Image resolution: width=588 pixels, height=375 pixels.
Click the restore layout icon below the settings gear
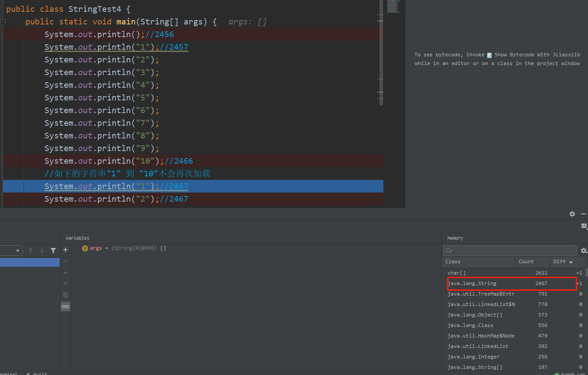click(x=584, y=226)
